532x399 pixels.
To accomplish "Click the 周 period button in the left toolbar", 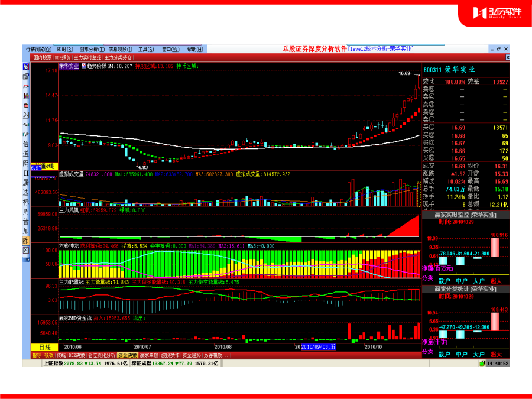I will [x=26, y=212].
